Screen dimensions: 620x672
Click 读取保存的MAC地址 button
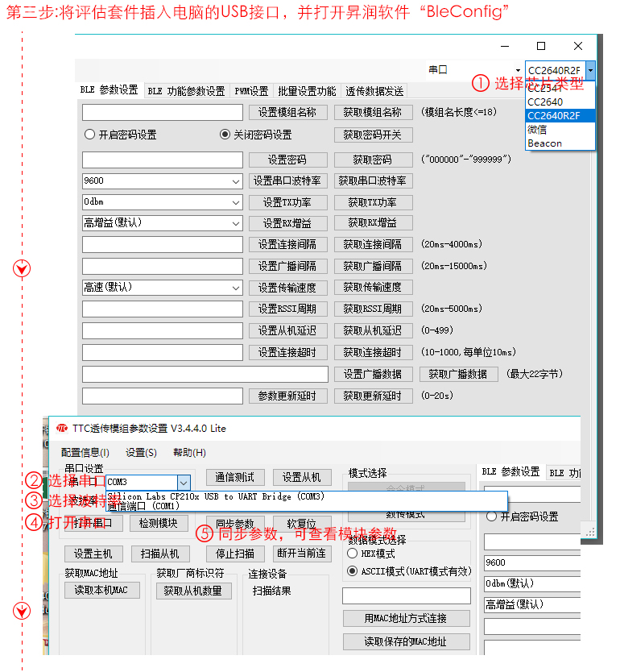[x=407, y=641]
